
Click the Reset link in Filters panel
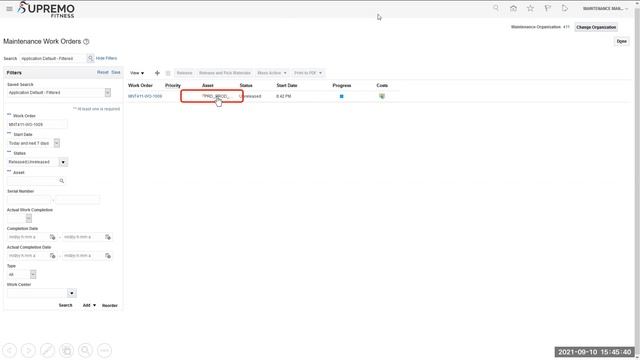[x=102, y=72]
